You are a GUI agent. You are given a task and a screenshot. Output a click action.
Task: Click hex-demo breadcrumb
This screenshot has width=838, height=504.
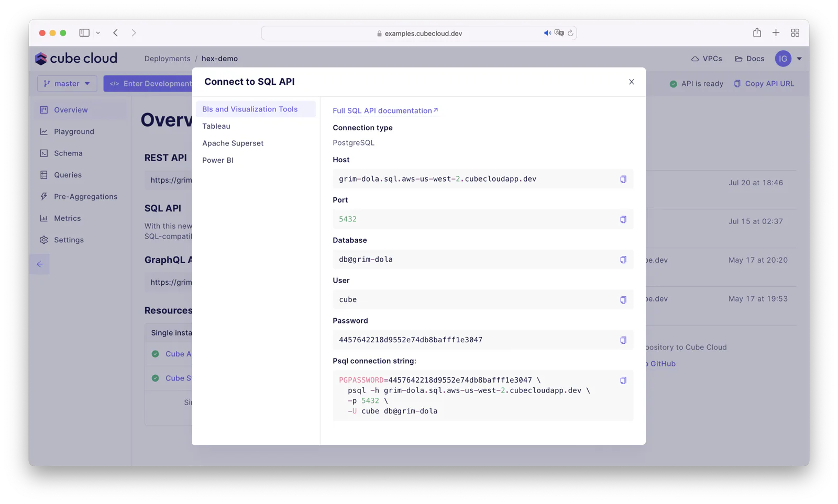219,59
